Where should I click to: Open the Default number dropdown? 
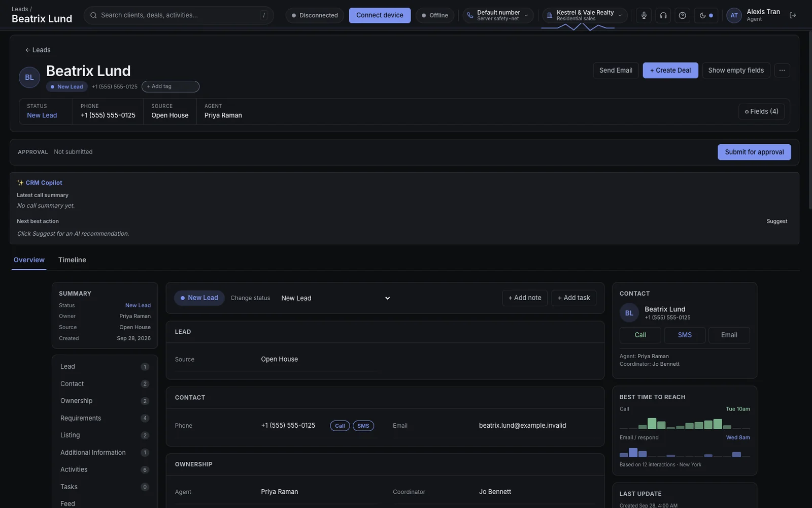[x=498, y=15]
